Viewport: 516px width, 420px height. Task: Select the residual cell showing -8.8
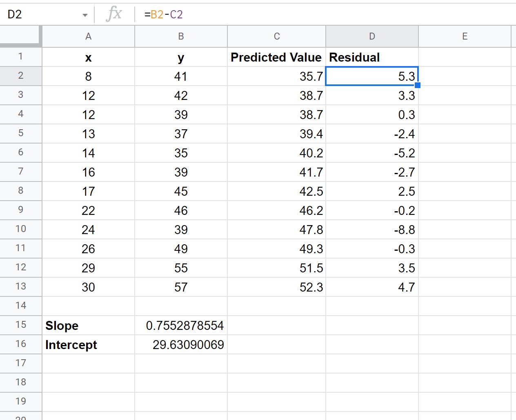point(372,230)
